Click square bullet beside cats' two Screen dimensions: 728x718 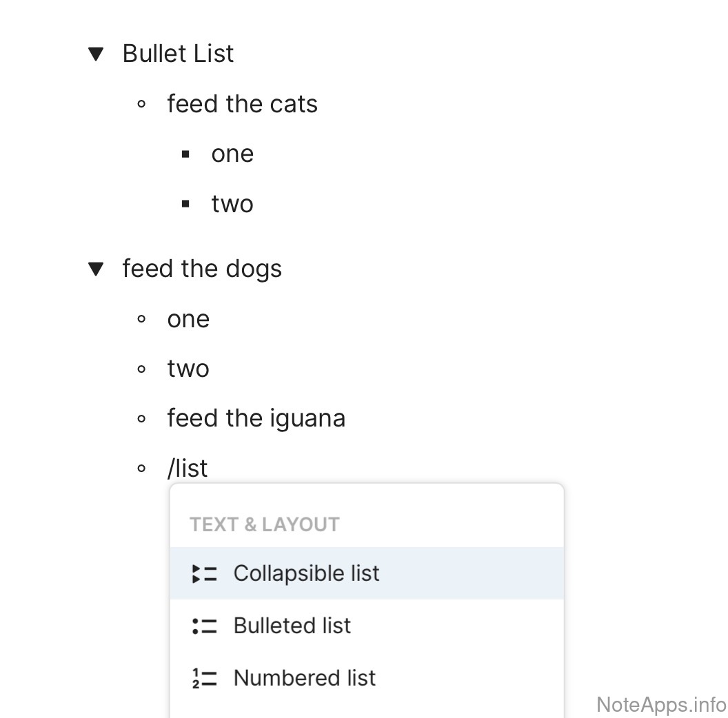coord(185,204)
